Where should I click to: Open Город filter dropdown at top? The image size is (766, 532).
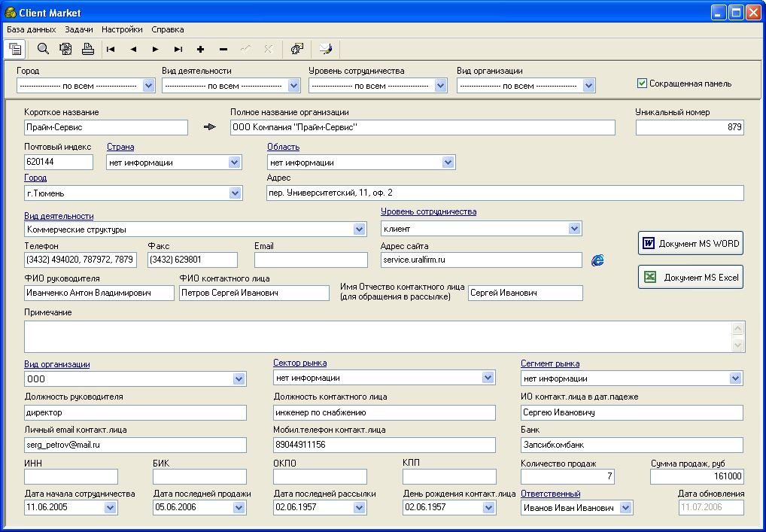tap(148, 86)
